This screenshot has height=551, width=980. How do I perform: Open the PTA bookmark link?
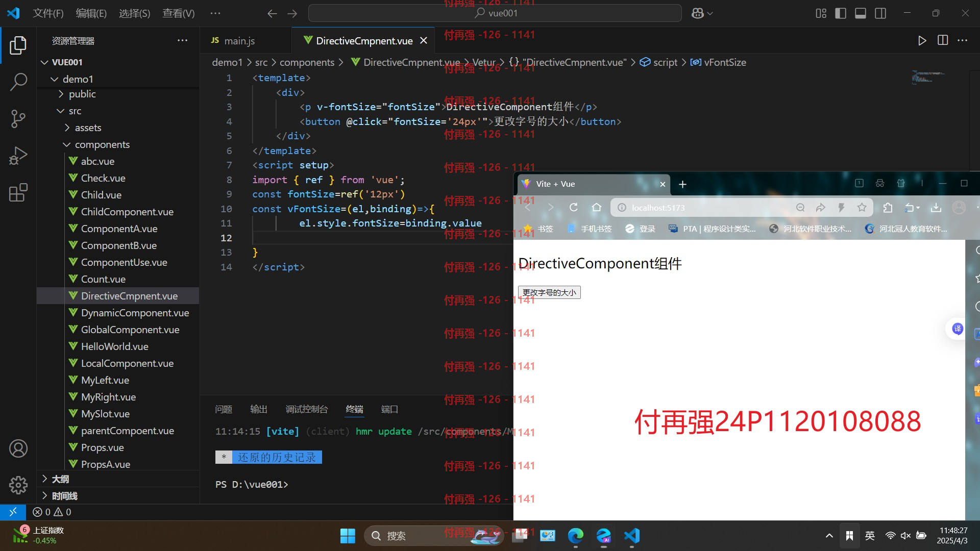712,229
